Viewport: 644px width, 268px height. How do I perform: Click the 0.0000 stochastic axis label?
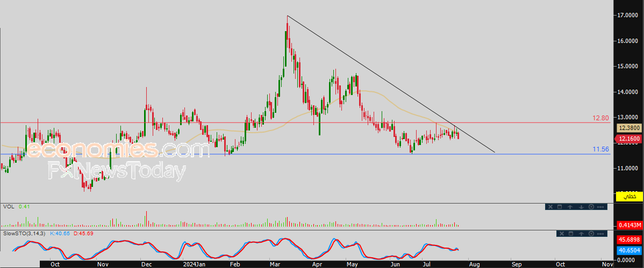click(x=627, y=259)
